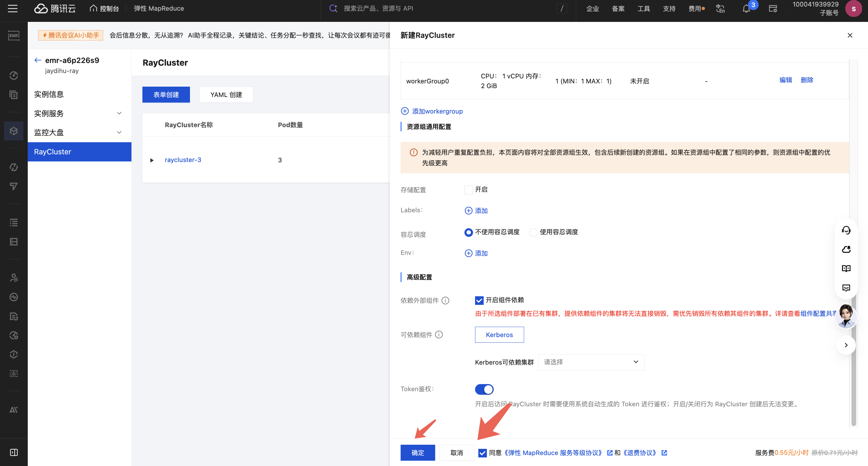Open the user management icon in sidebar

click(x=14, y=278)
